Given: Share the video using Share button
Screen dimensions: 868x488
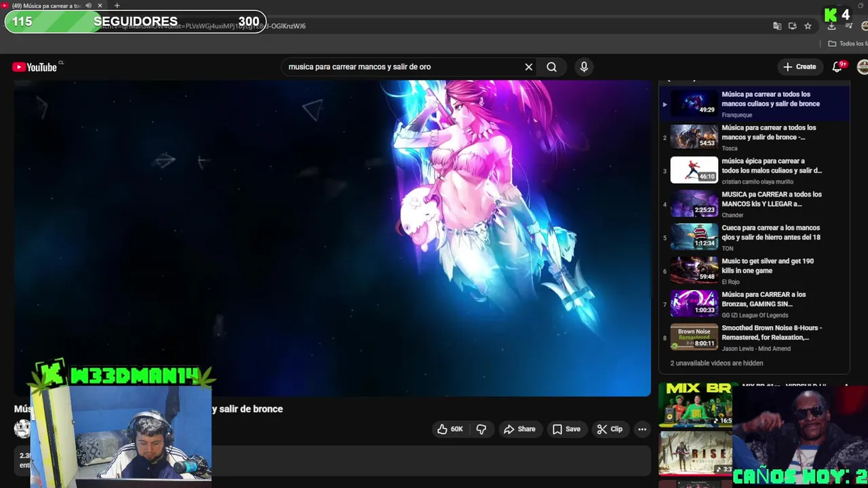Looking at the screenshot, I should (x=519, y=429).
